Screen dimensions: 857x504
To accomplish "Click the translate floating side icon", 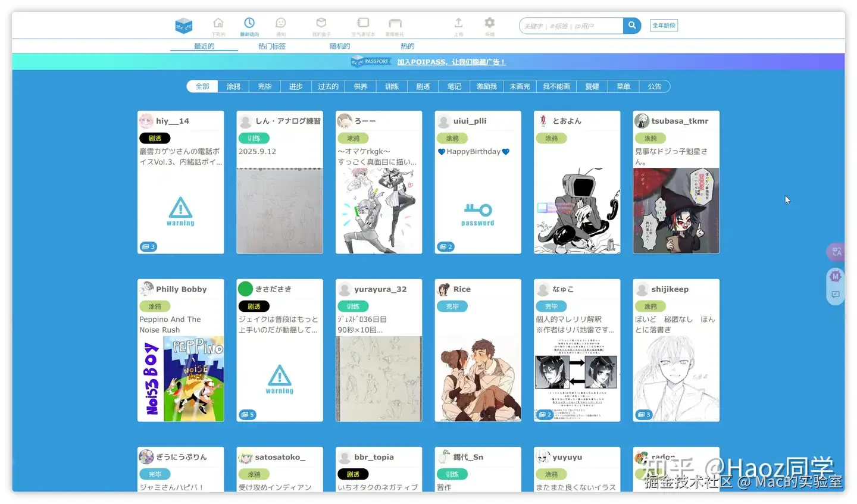I will point(836,252).
